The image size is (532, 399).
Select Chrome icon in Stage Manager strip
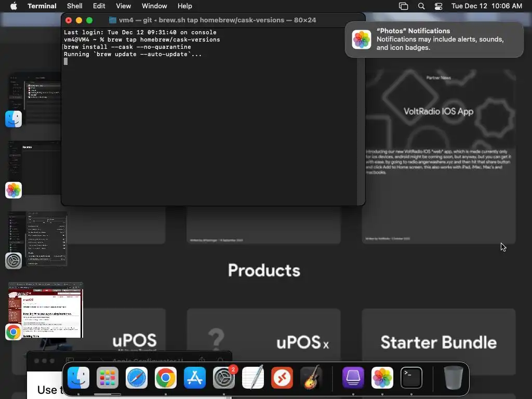pos(14,332)
